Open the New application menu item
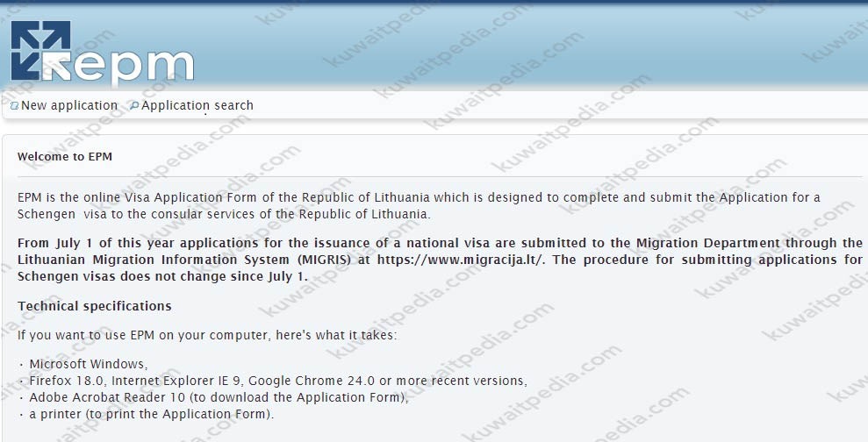Image resolution: width=868 pixels, height=442 pixels. [x=69, y=105]
